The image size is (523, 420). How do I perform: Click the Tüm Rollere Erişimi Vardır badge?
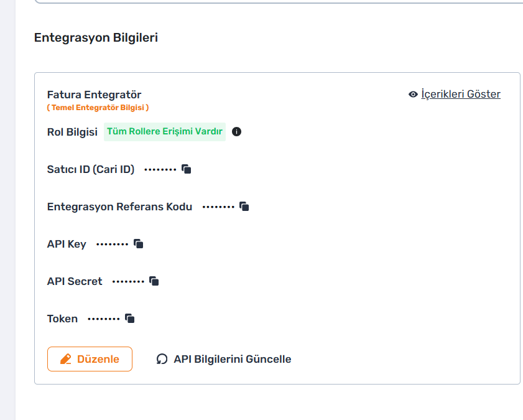pos(165,132)
